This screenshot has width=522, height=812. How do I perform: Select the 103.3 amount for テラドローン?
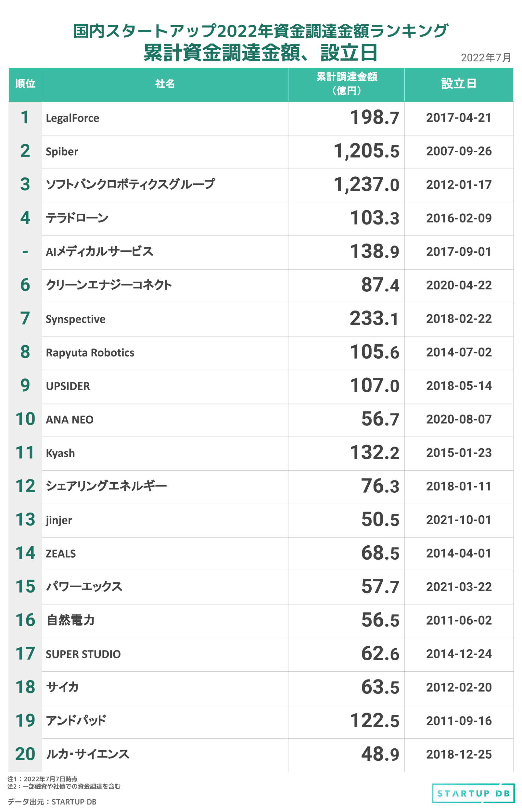click(375, 218)
